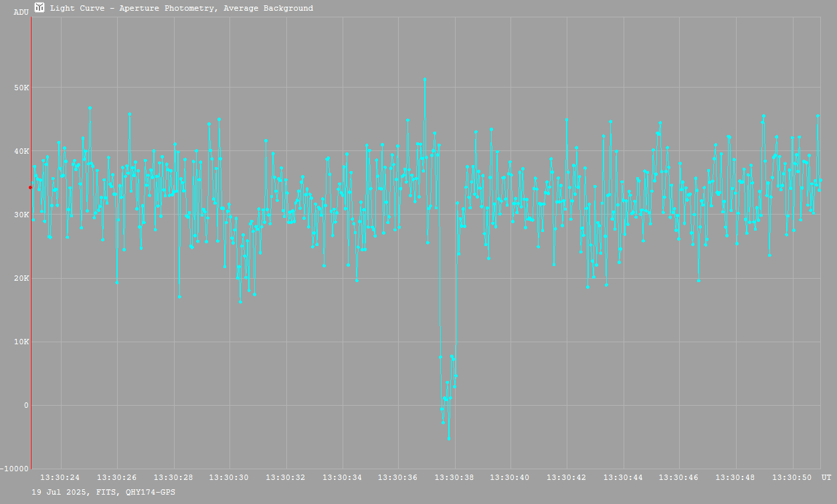Click the red dot on the left axis
Screen dimensions: 837x504
point(30,187)
